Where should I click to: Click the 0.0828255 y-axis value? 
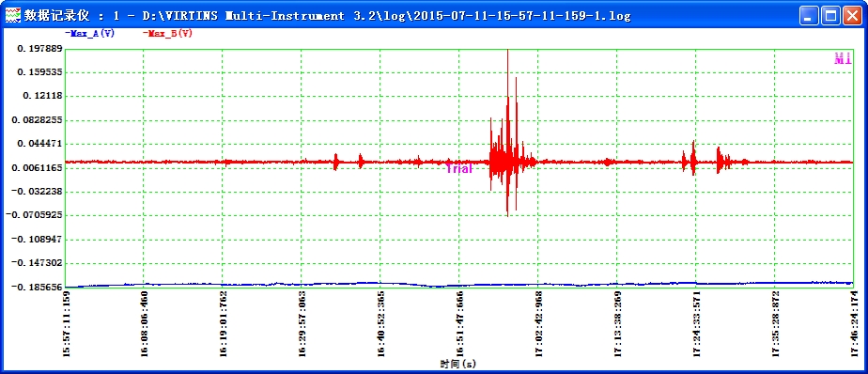[x=37, y=119]
